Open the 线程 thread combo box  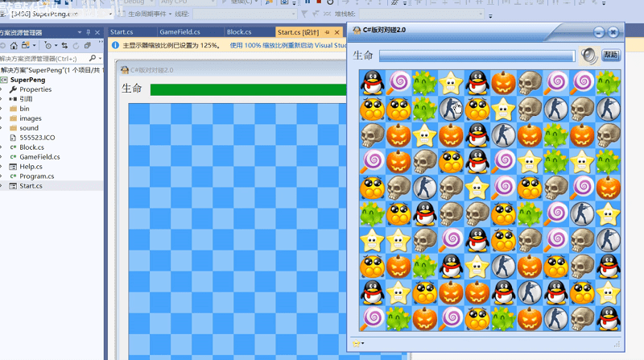pyautogui.click(x=245, y=14)
